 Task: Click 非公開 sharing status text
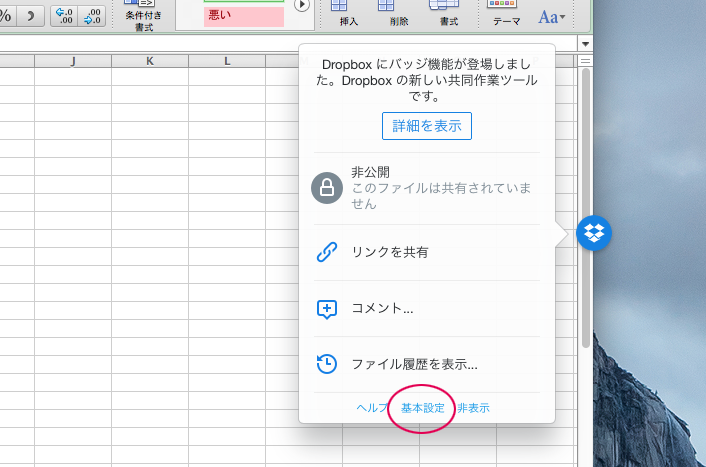pos(370,172)
